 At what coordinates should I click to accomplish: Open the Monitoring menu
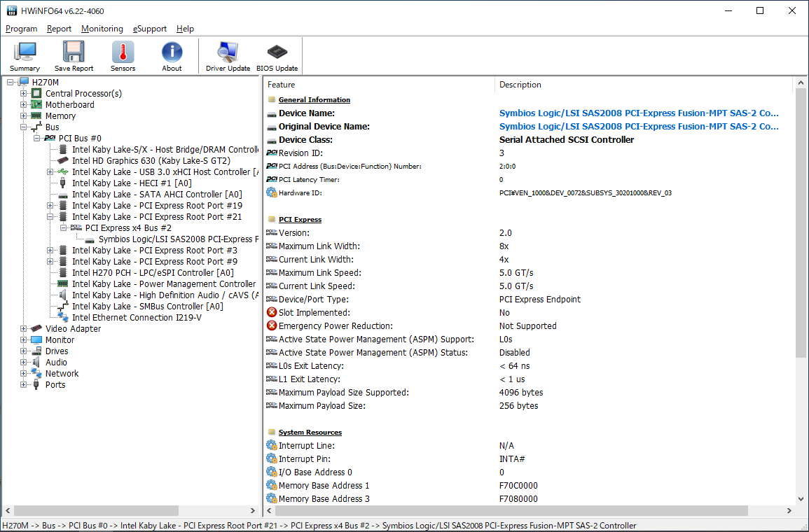102,29
